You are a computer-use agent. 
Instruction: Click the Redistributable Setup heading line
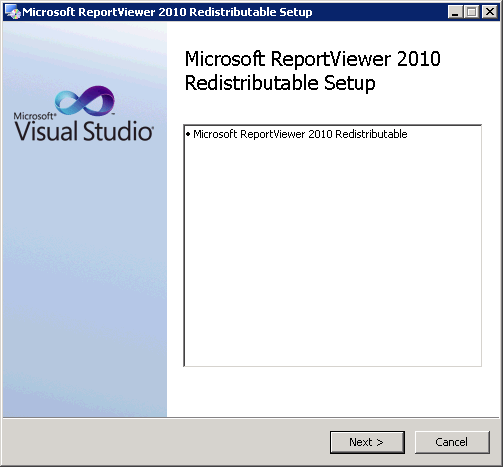coord(280,83)
